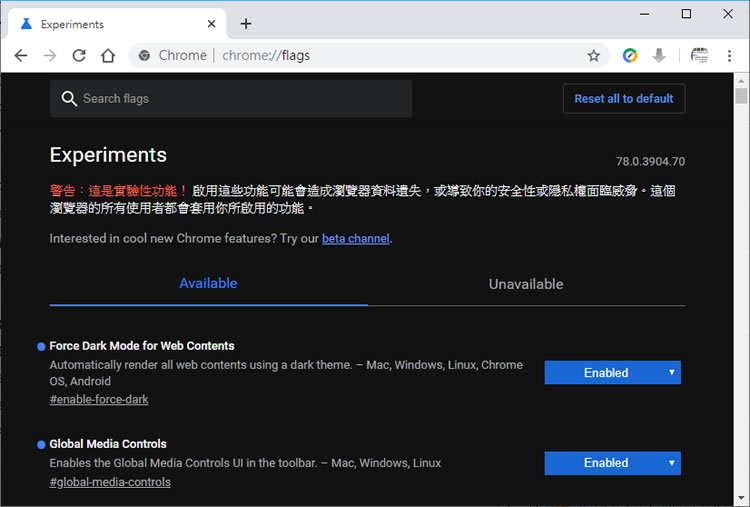Go to the Home page icon
The height and width of the screenshot is (507, 750).
click(x=108, y=56)
